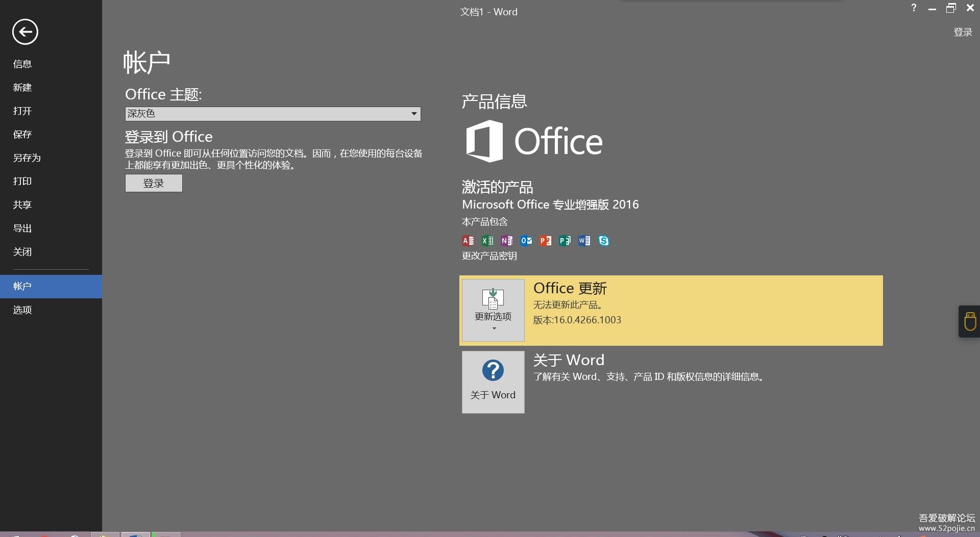Viewport: 980px width, 537px height.
Task: Expand the Office 主题 theme dropdown
Action: 273,114
